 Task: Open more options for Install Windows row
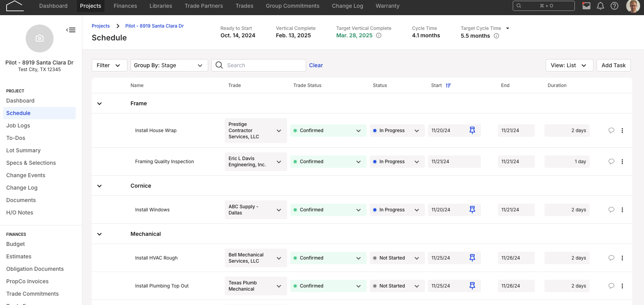coord(622,210)
